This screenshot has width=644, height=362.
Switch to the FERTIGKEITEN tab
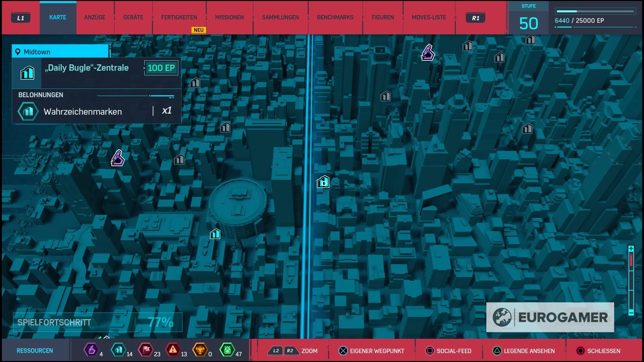(x=179, y=17)
